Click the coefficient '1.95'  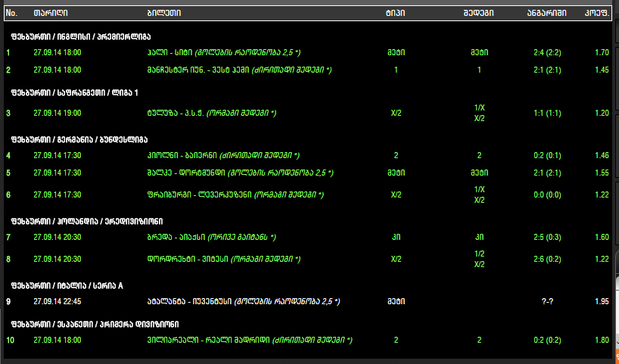(602, 302)
